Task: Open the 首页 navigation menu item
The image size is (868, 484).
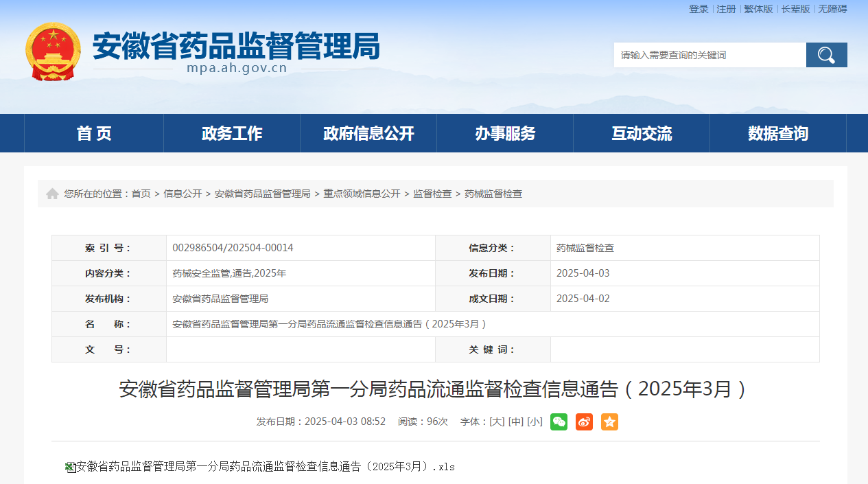Action: (x=94, y=133)
